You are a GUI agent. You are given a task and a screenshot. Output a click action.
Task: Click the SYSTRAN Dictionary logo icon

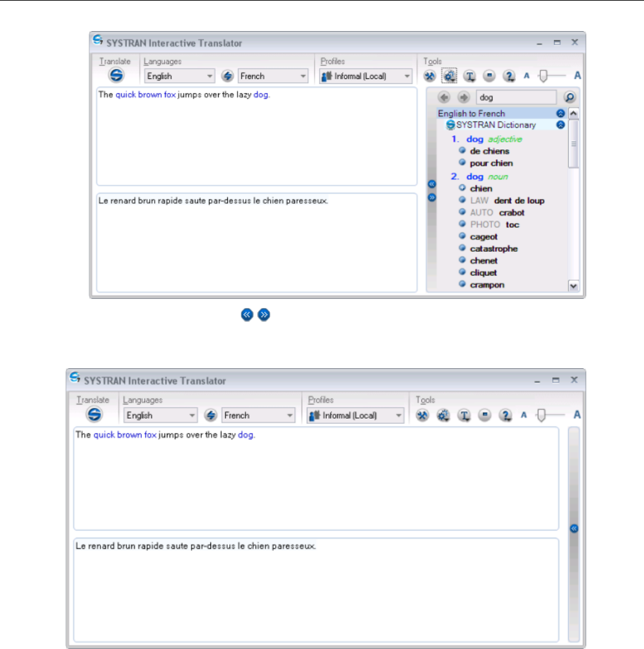pos(450,125)
